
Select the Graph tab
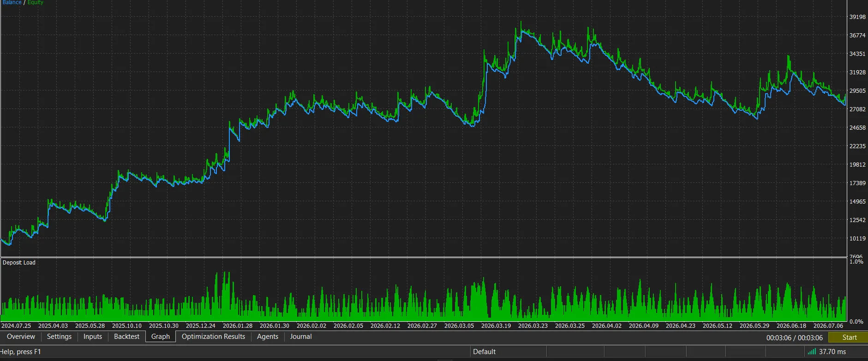click(161, 337)
